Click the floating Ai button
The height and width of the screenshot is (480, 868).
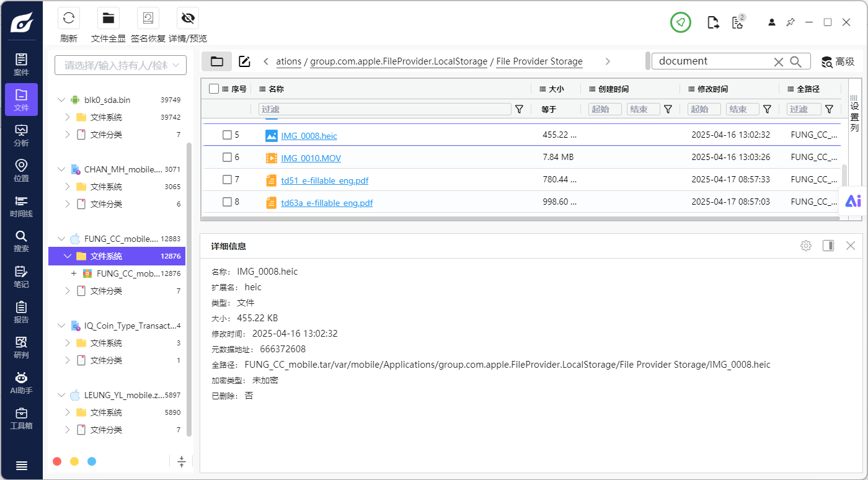pyautogui.click(x=853, y=201)
